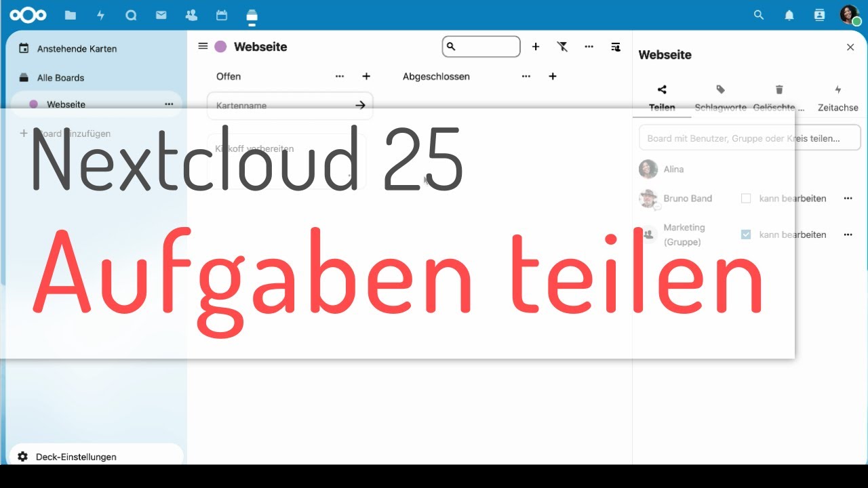Open the notifications bell
The height and width of the screenshot is (488, 868).
[x=789, y=15]
